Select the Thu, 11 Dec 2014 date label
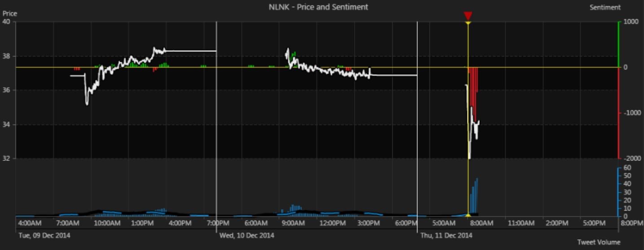Viewport: 644px width, 250px height. 446,235
